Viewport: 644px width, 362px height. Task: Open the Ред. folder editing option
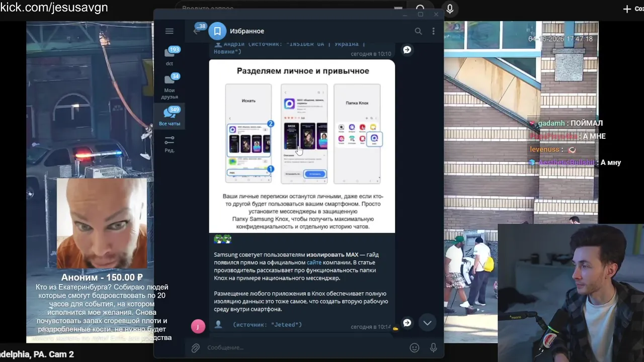point(170,144)
